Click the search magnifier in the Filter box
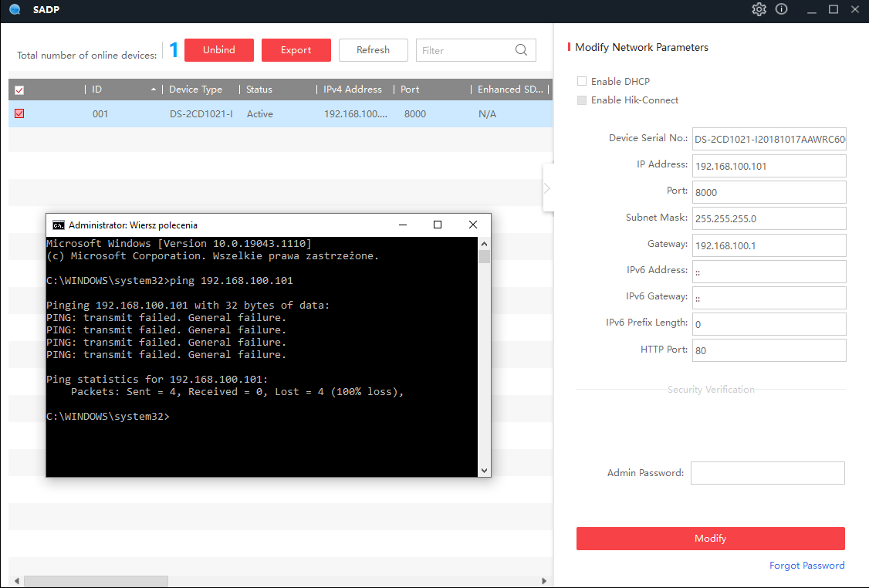Viewport: 869px width, 588px height. pyautogui.click(x=522, y=49)
